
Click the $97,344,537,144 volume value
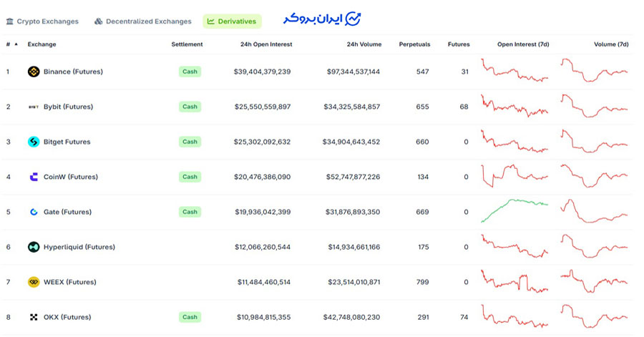coord(353,72)
